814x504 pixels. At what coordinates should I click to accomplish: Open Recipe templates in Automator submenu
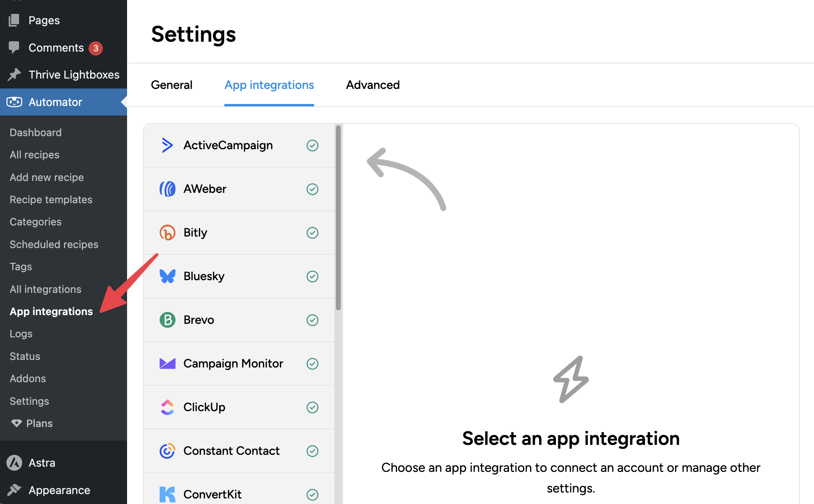51,200
